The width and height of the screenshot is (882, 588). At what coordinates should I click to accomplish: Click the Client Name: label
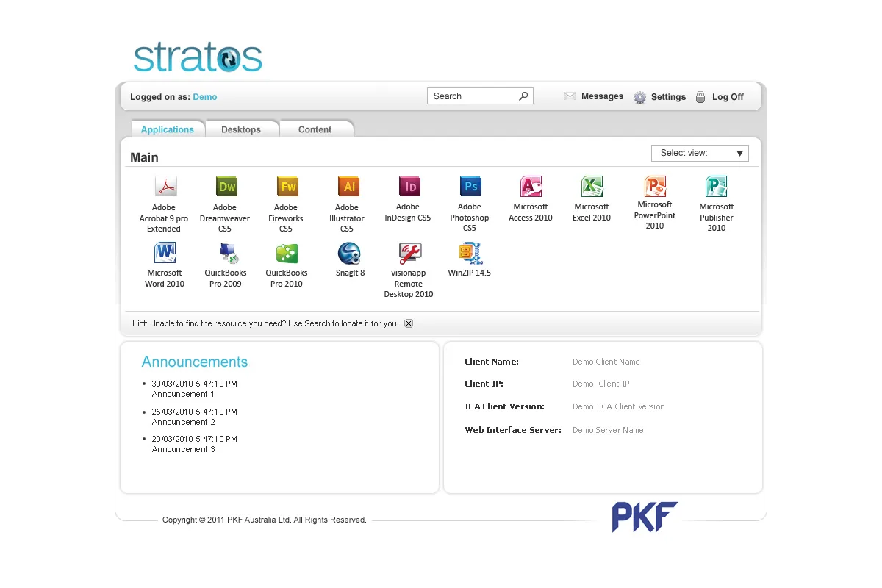(x=492, y=362)
